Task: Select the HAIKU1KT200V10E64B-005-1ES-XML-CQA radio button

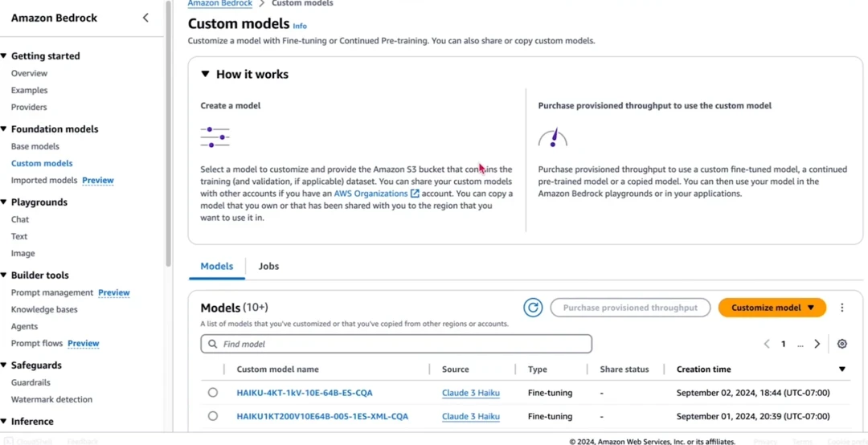Action: click(x=213, y=416)
